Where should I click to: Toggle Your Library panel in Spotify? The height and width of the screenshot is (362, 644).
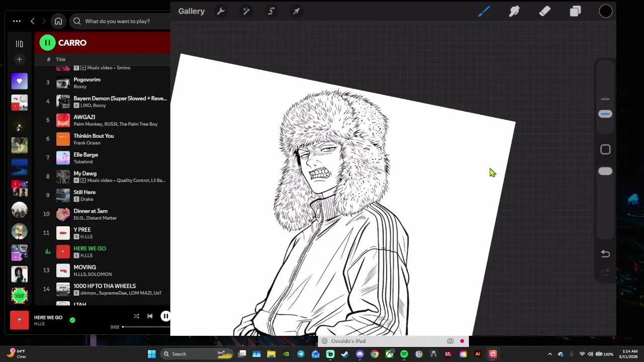tap(19, 44)
